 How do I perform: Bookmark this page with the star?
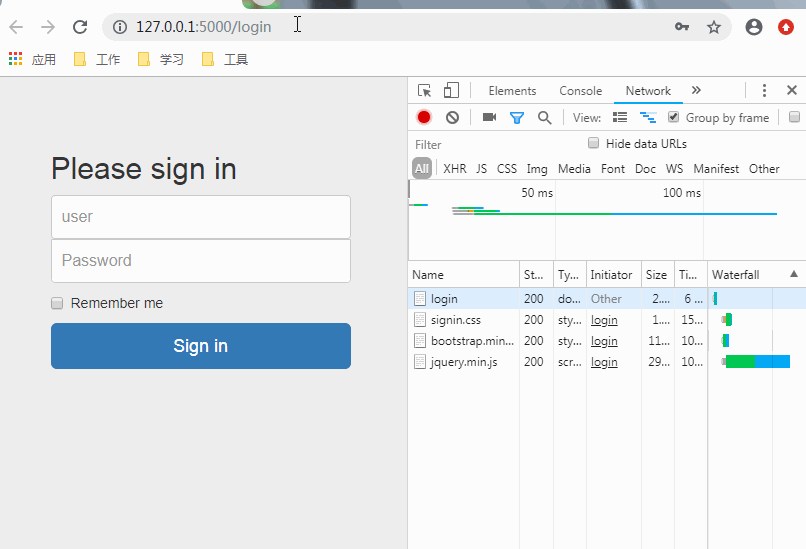pyautogui.click(x=713, y=27)
